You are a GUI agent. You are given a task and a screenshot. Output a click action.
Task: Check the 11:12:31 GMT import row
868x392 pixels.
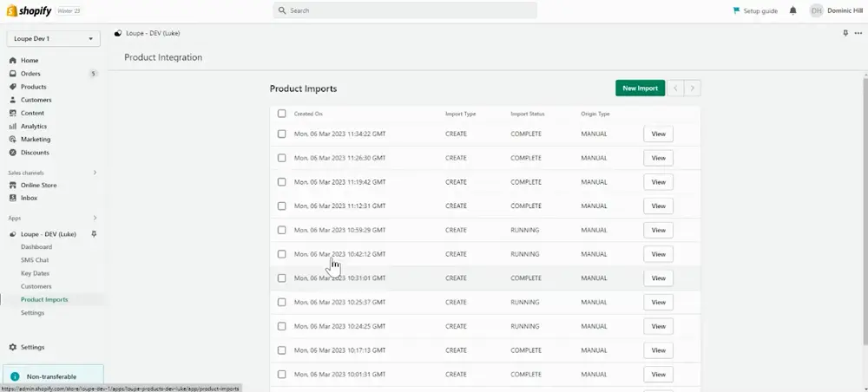coord(282,206)
